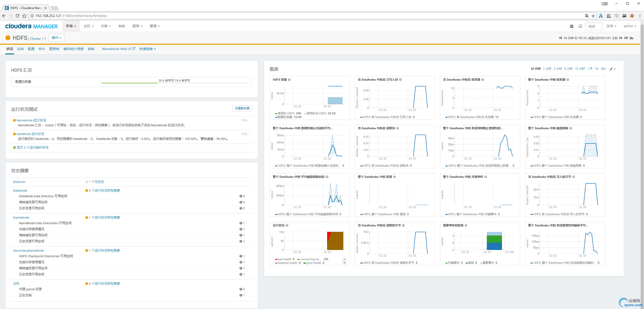
Task: Click browser home icon
Action: tap(24, 16)
